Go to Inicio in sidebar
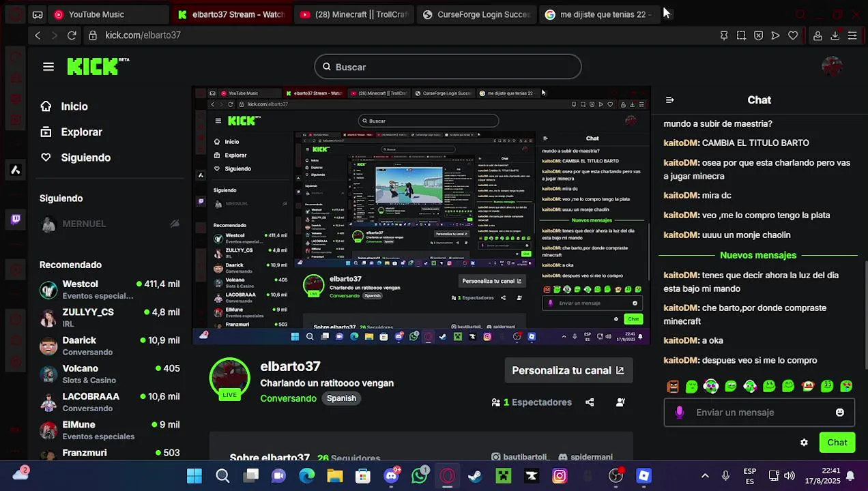Viewport: 868px width, 491px height. coord(64,106)
